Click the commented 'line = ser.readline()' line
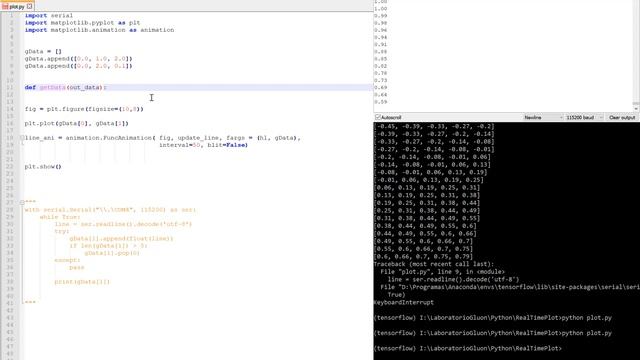 click(x=123, y=224)
